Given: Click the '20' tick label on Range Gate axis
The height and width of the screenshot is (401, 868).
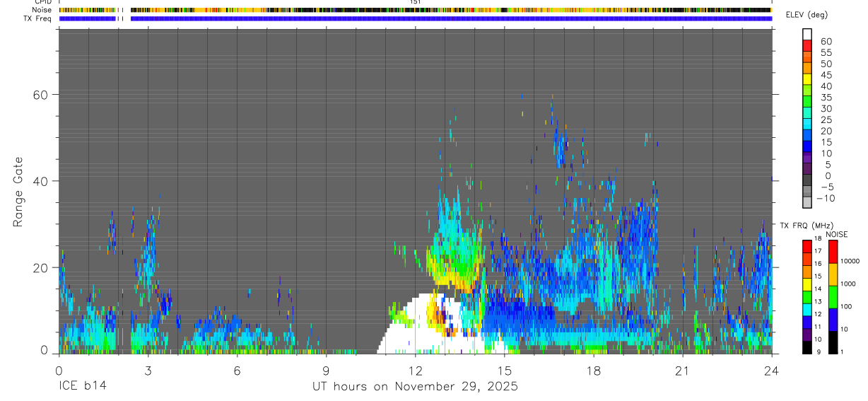Looking at the screenshot, I should point(41,267).
